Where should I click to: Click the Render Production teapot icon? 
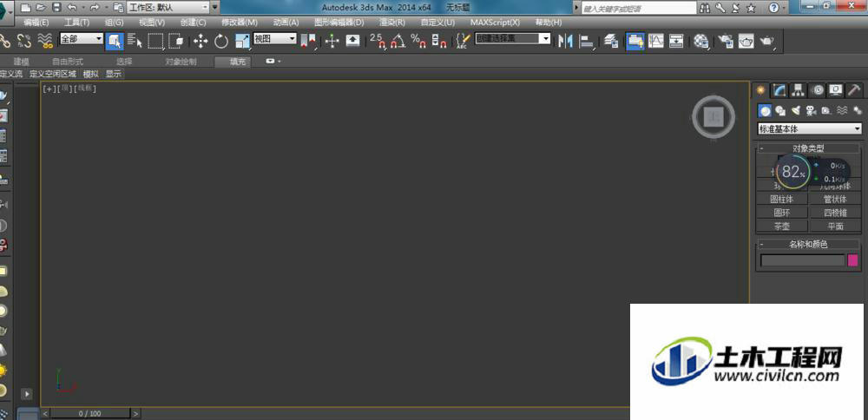(767, 41)
